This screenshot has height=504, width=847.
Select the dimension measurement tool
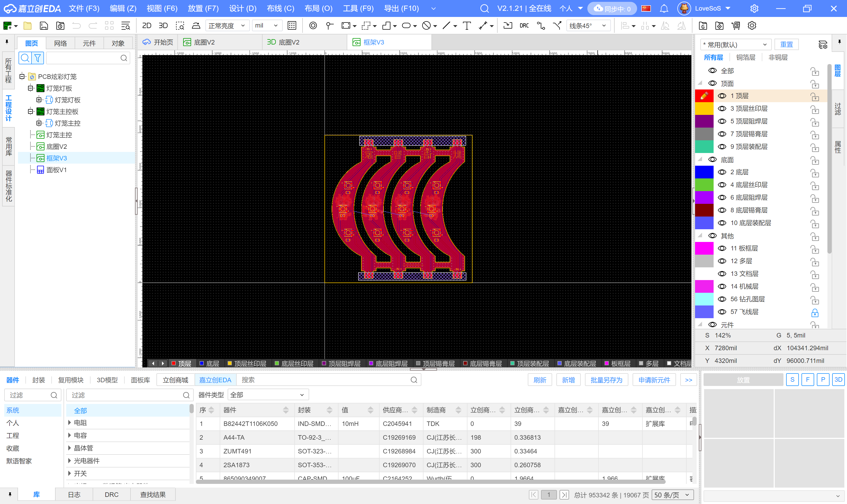(483, 25)
